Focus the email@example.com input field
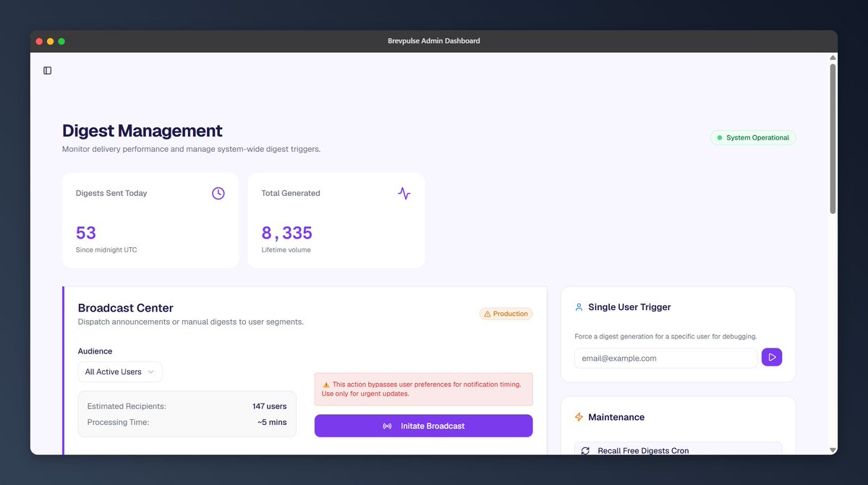The height and width of the screenshot is (485, 868). pyautogui.click(x=665, y=358)
